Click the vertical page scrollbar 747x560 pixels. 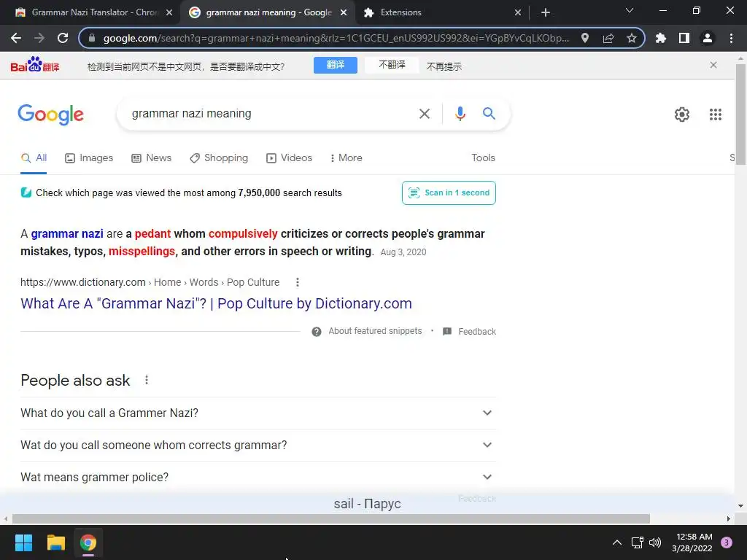coord(740,114)
